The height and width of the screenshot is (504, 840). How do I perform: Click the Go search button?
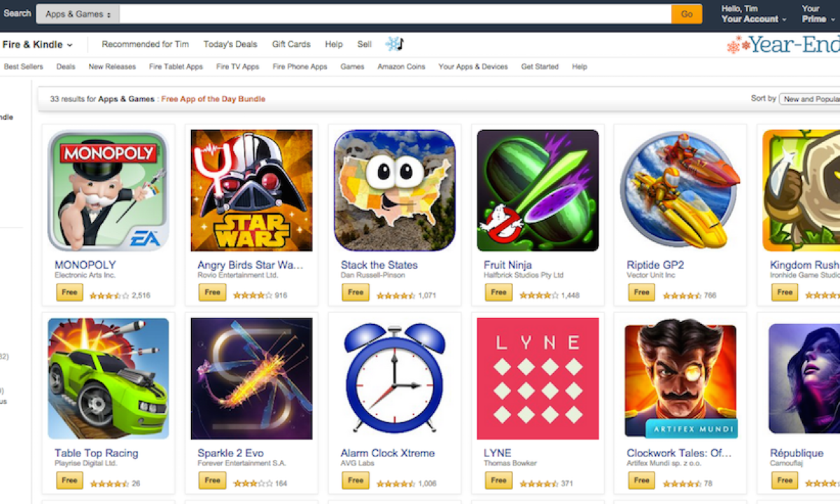[x=687, y=14]
